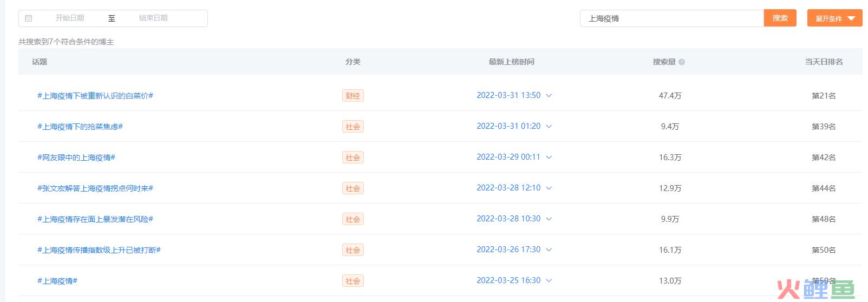Open topic #上海疫情传播指数级上升已被打断#

coord(99,250)
